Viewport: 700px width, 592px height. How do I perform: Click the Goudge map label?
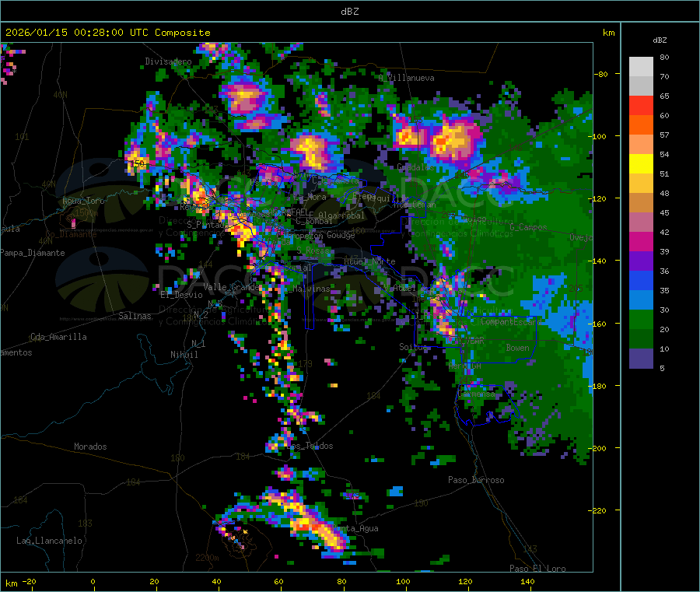[341, 235]
